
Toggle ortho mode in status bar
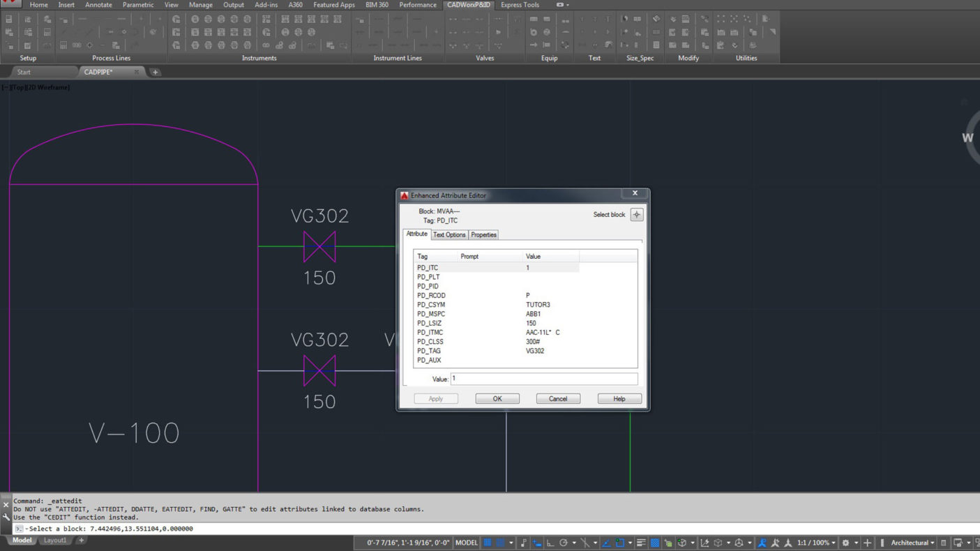coord(550,543)
